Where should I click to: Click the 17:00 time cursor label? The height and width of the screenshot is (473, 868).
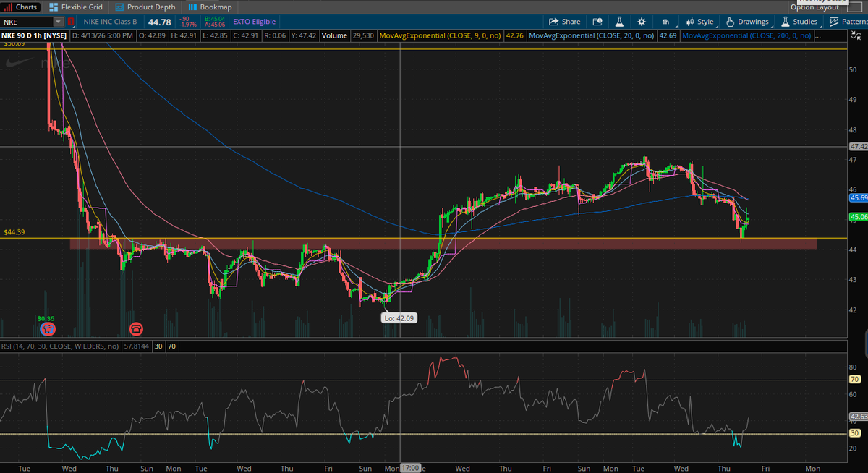tap(410, 468)
